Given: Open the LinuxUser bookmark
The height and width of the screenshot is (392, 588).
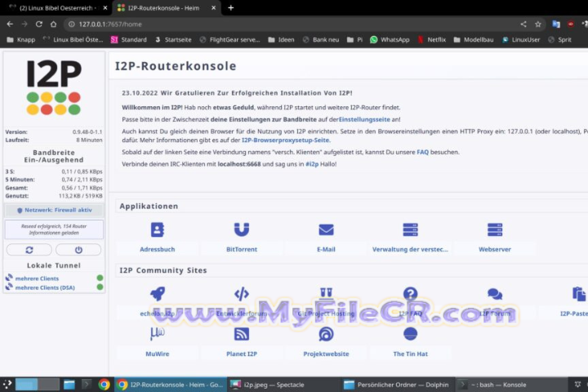Looking at the screenshot, I should point(521,39).
